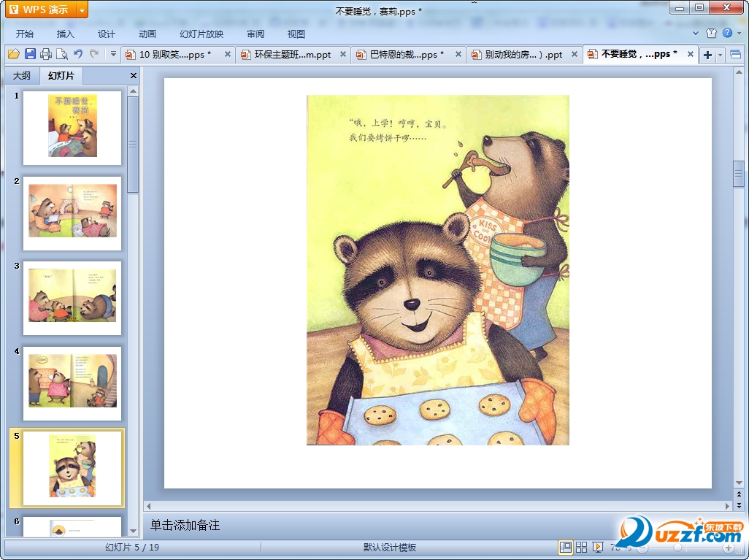Click the Open folder icon in toolbar
Screen dimensions: 749x560
(x=14, y=54)
